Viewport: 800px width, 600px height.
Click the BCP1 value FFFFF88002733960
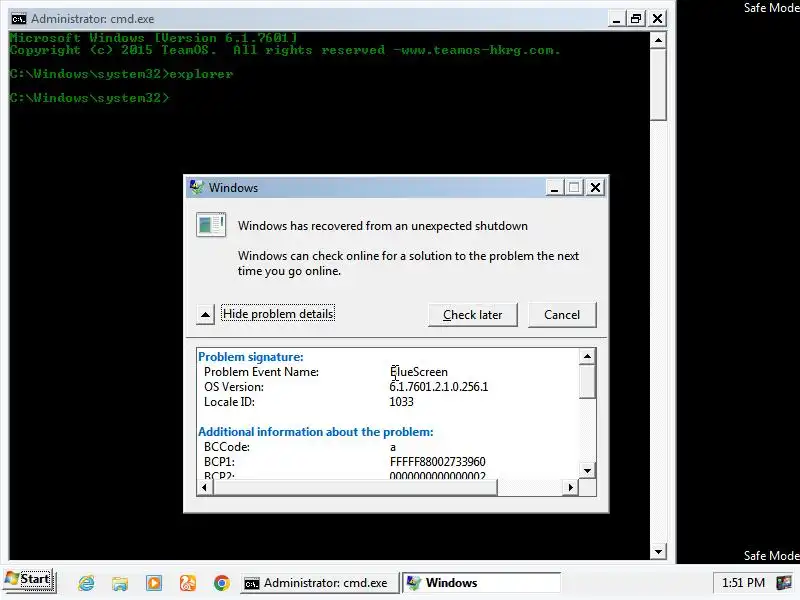pos(437,462)
